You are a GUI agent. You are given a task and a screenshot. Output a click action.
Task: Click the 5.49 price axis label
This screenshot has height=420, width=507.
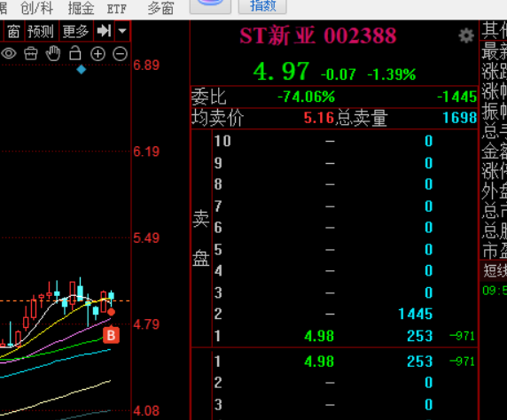click(146, 238)
